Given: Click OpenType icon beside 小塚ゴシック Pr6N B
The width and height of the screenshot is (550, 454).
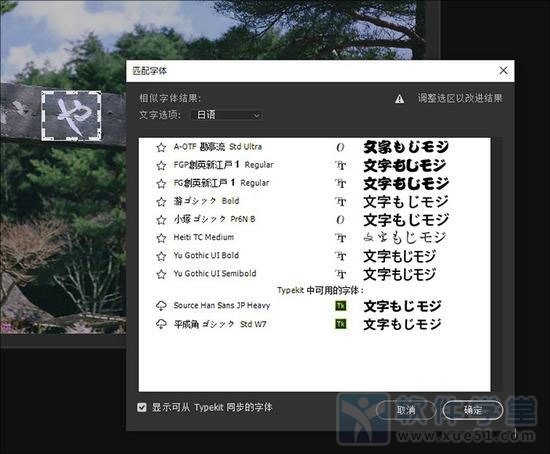Looking at the screenshot, I should (340, 220).
